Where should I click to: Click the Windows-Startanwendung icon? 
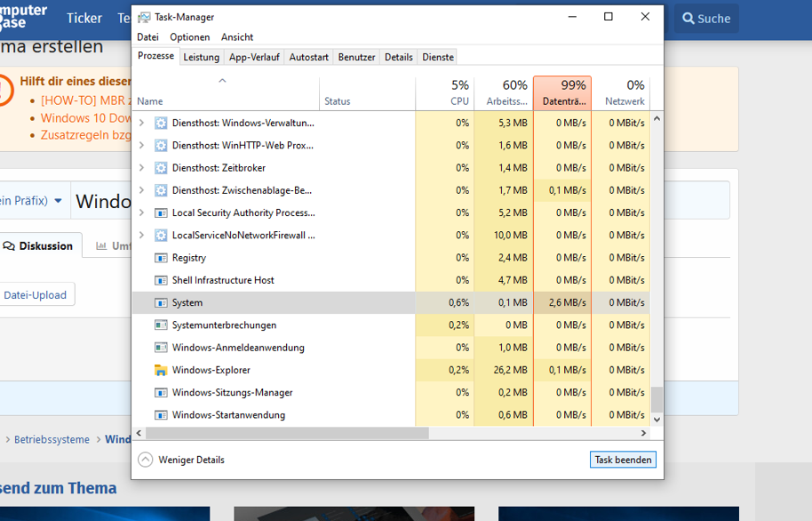click(161, 415)
